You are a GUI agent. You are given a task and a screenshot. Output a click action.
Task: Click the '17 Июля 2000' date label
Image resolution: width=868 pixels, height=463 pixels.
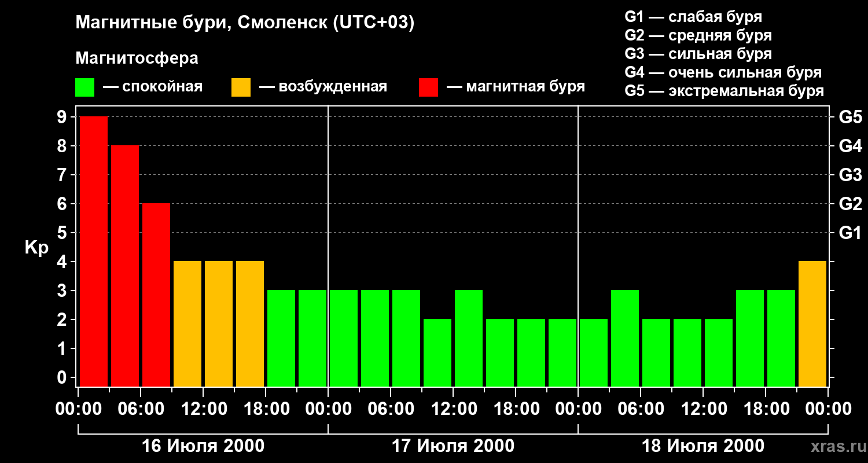click(453, 446)
